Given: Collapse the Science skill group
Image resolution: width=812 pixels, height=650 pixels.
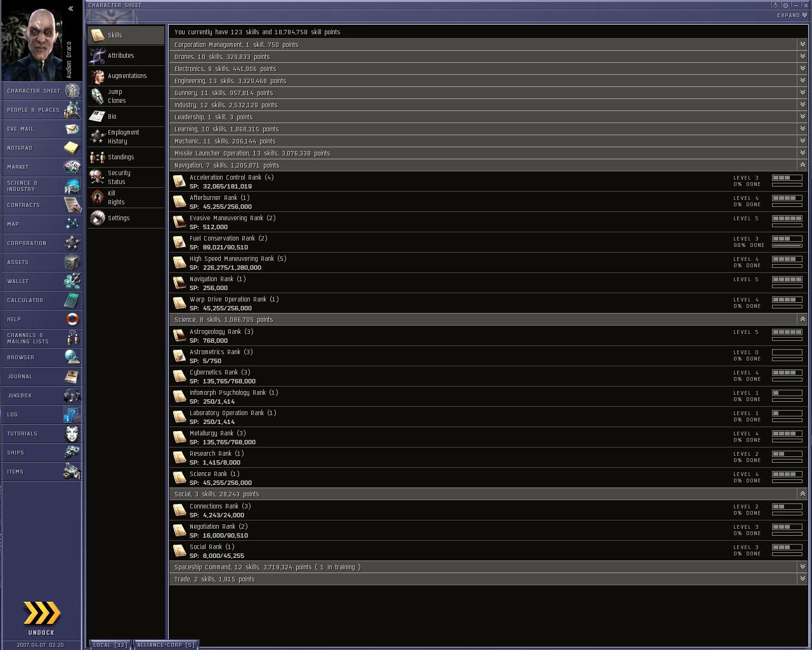Looking at the screenshot, I should click(802, 319).
